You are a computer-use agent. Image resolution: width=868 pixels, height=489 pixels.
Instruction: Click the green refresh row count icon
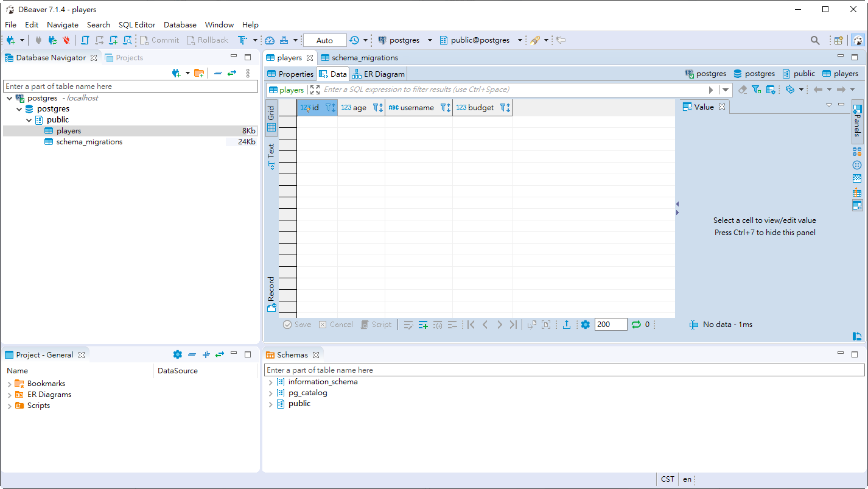pyautogui.click(x=636, y=325)
